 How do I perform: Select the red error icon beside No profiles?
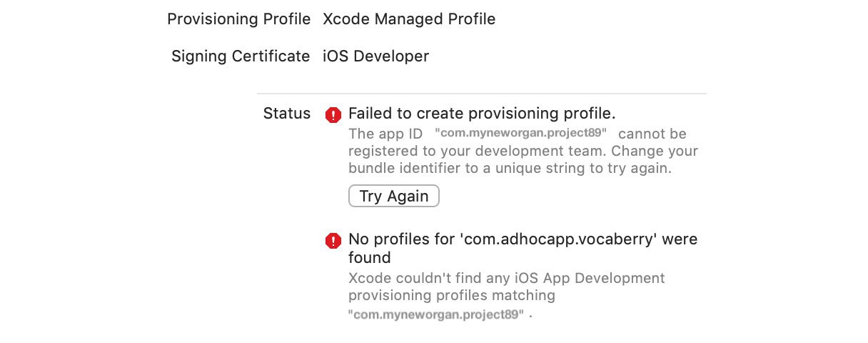[x=333, y=241]
